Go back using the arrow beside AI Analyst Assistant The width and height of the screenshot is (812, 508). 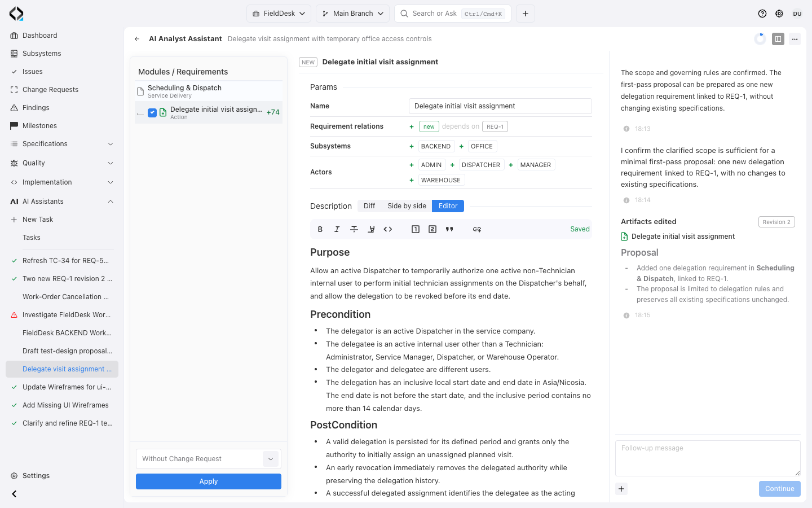(137, 39)
